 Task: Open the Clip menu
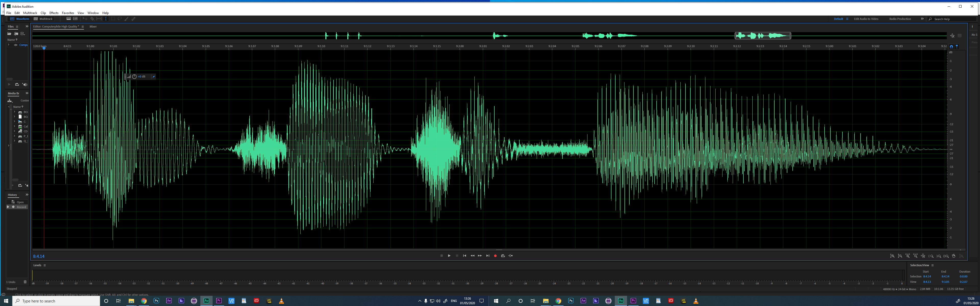pos(43,13)
